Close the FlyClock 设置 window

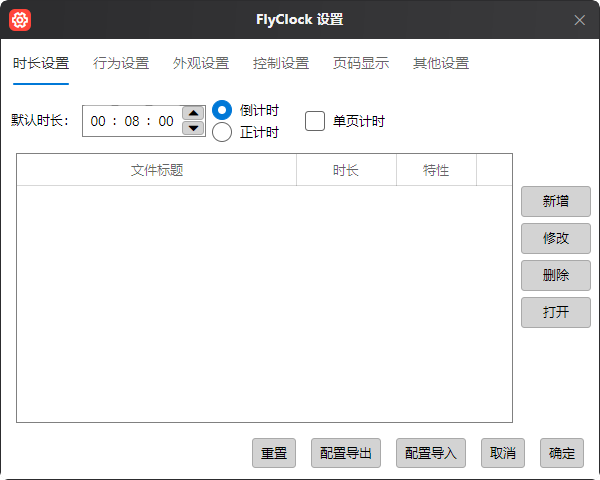tap(579, 20)
